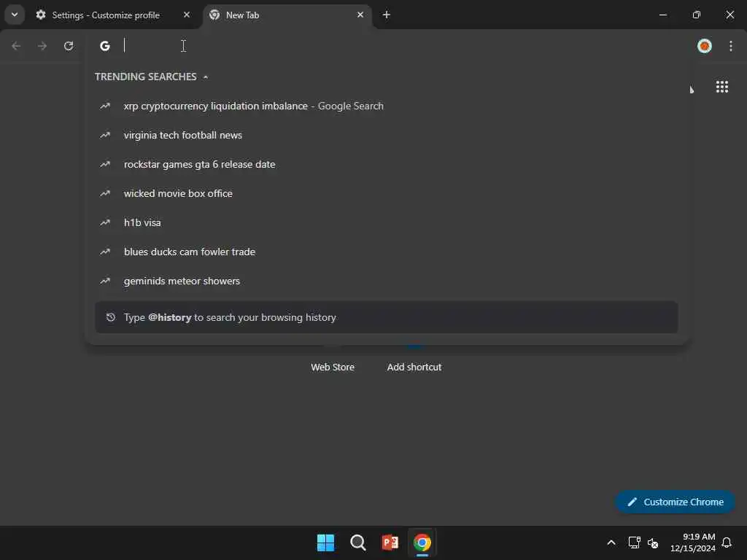The width and height of the screenshot is (747, 560).
Task: Pick geminids meteor showers suggestion
Action: click(x=387, y=281)
